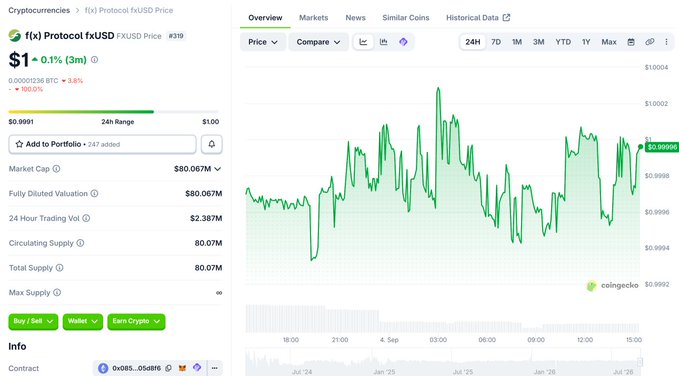Screen dimensions: 679x376
Task: Open info icon next to Market Cap
Action: click(x=56, y=169)
